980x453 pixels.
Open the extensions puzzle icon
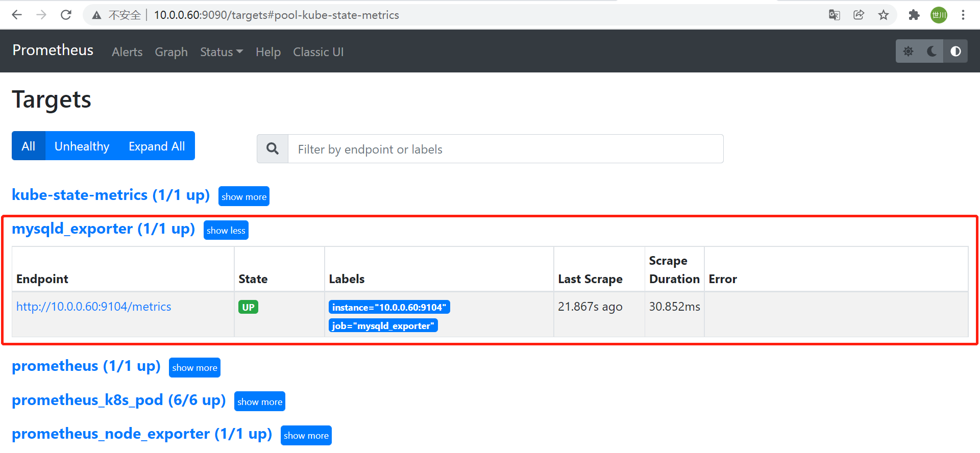[914, 15]
